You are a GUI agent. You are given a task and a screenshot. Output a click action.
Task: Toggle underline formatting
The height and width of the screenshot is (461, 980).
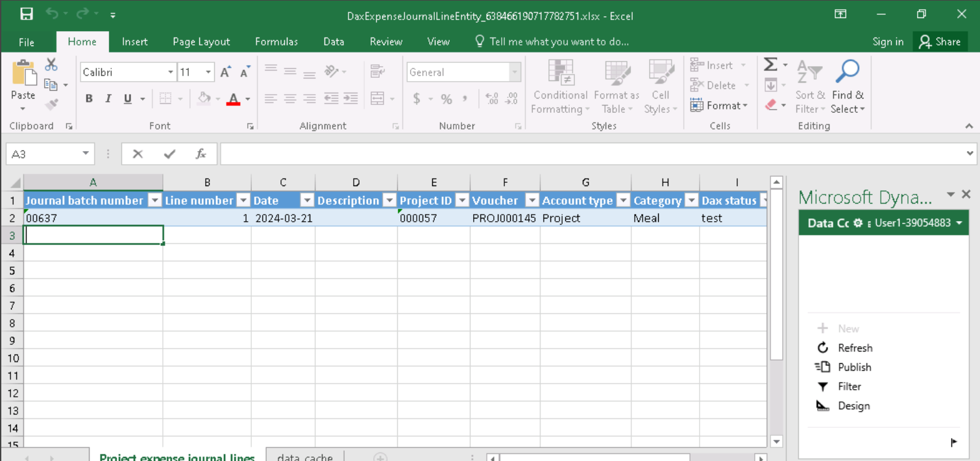point(127,99)
